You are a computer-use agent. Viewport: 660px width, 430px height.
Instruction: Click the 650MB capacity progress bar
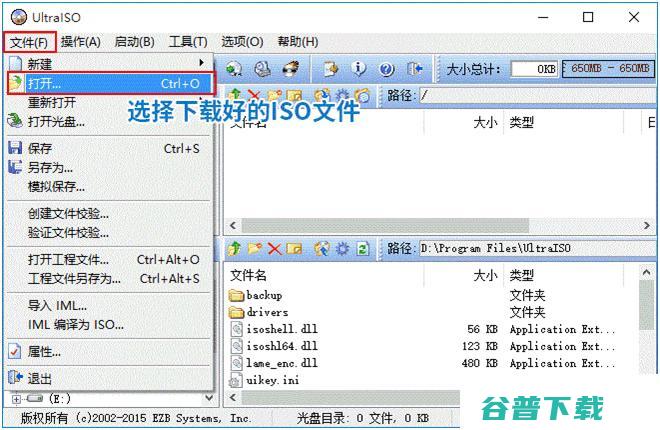tap(609, 69)
